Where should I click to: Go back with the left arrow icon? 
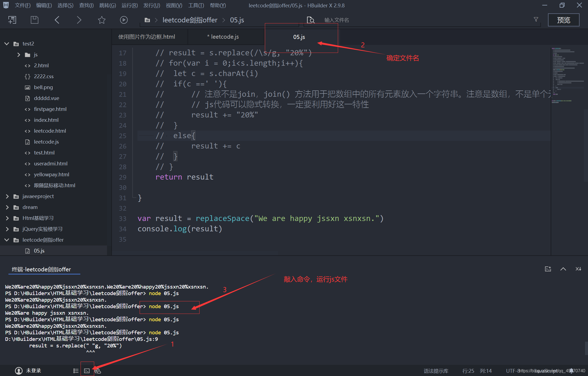pos(57,20)
